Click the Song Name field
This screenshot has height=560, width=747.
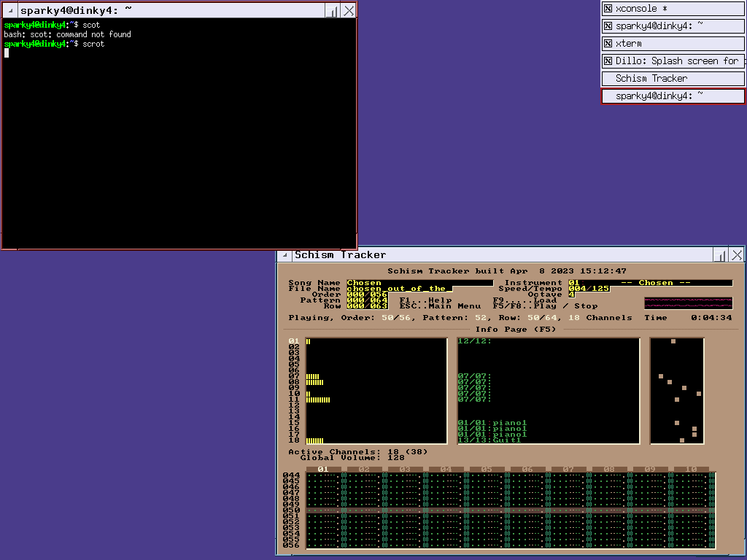[419, 283]
